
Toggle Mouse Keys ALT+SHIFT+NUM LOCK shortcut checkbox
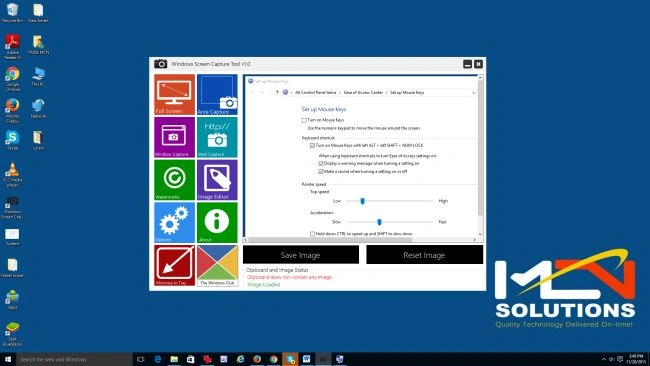[312, 145]
